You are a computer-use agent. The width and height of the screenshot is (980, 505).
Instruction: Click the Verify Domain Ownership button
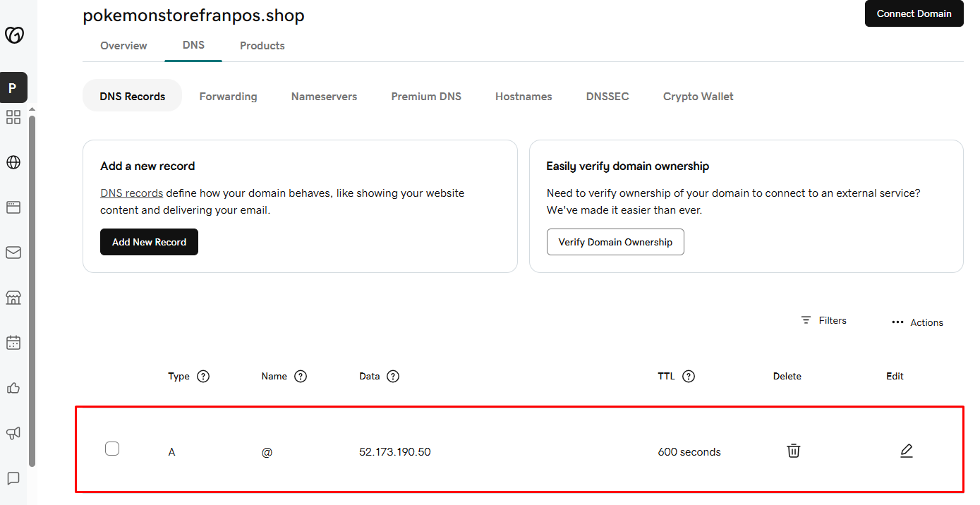point(615,242)
